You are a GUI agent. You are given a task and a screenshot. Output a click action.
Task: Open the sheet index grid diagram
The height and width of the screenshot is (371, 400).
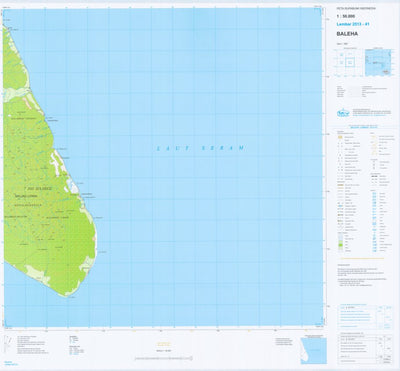349,62
